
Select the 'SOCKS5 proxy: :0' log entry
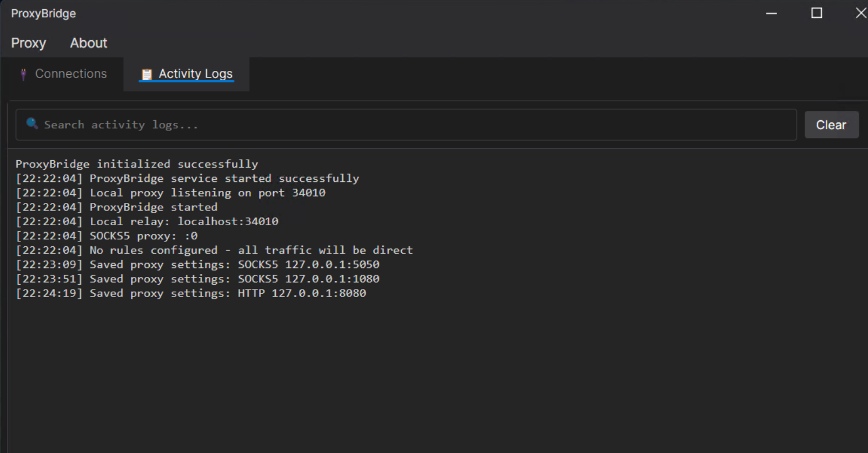pos(107,235)
